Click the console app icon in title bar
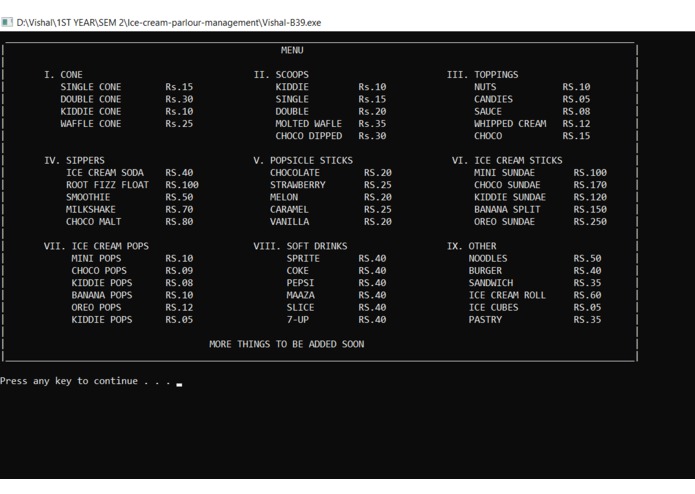 (7, 22)
